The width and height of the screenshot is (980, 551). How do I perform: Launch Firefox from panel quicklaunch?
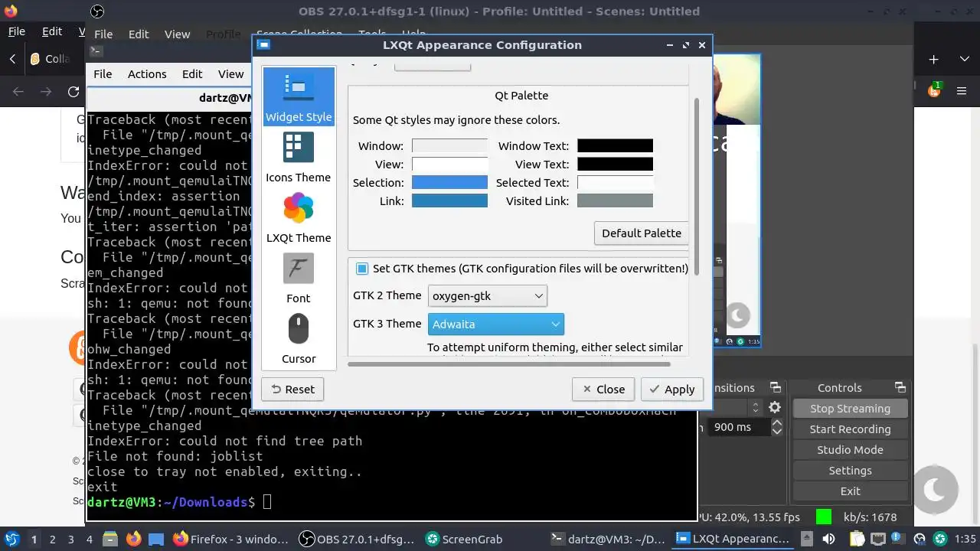point(133,539)
